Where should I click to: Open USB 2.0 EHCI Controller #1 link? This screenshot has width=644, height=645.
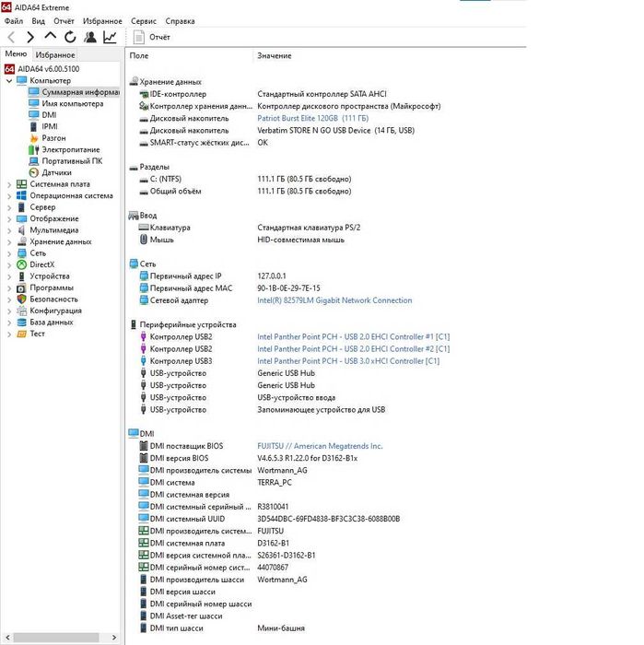[x=353, y=337]
